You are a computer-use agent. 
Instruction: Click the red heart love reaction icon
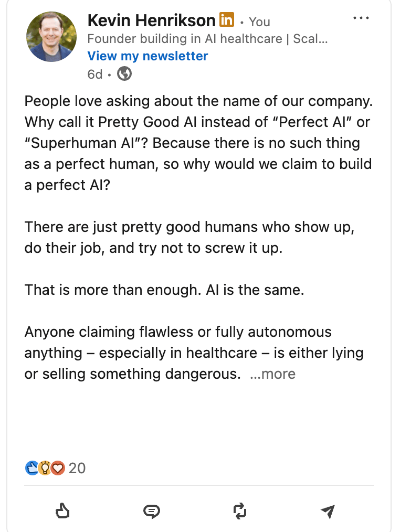tap(58, 467)
